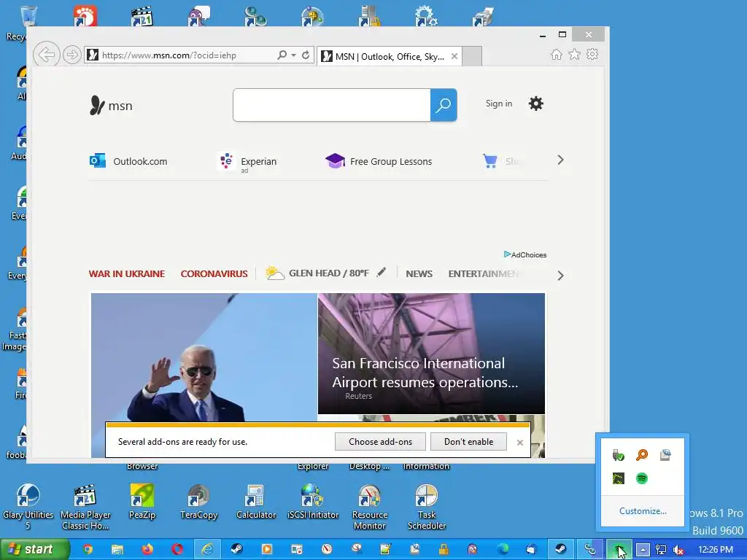Click Don't enable button

pyautogui.click(x=468, y=441)
